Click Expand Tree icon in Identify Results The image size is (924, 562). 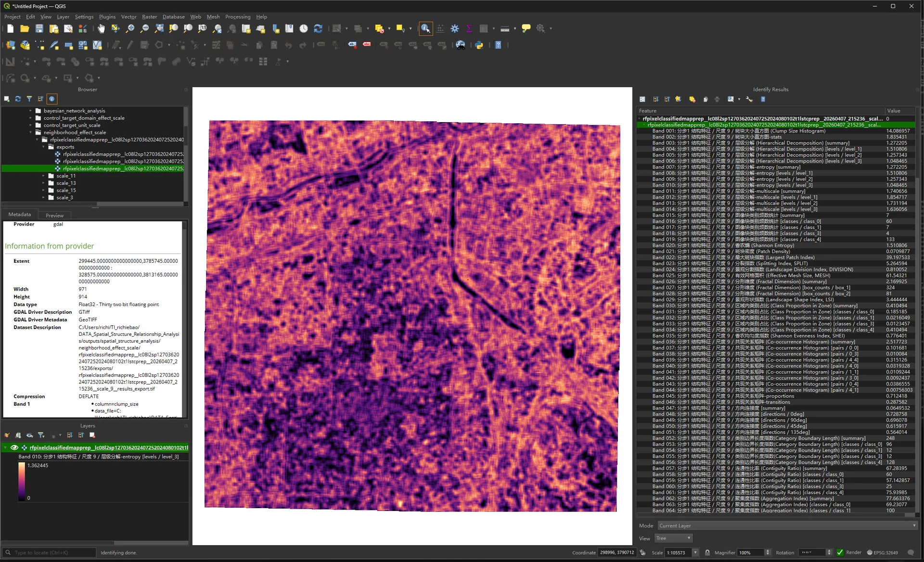pos(655,100)
